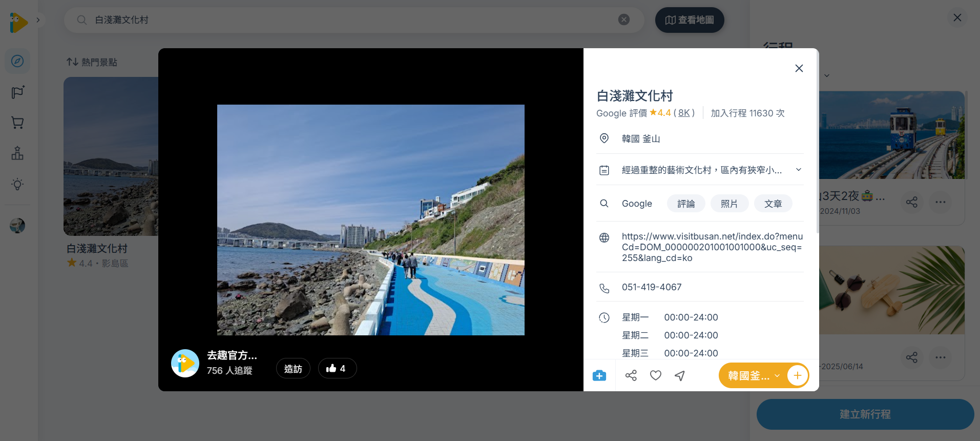This screenshot has width=980, height=441.
Task: Share the 3天2夜 itinerary
Action: pos(912,202)
